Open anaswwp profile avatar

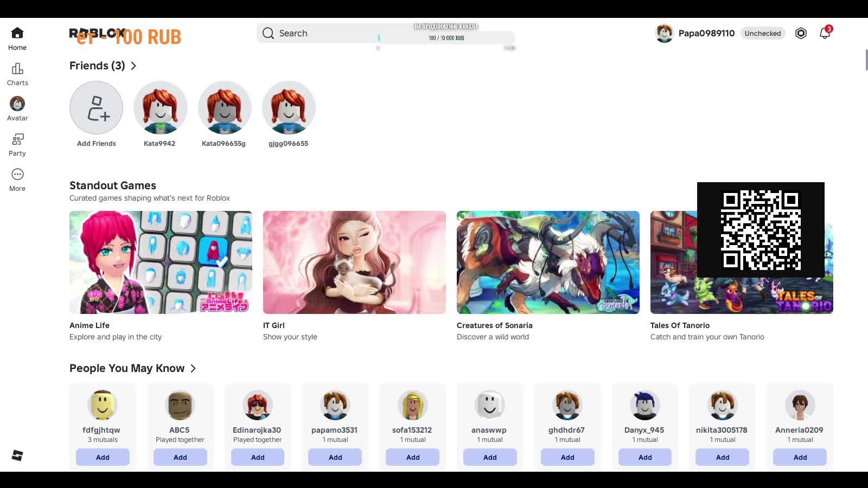coord(490,405)
